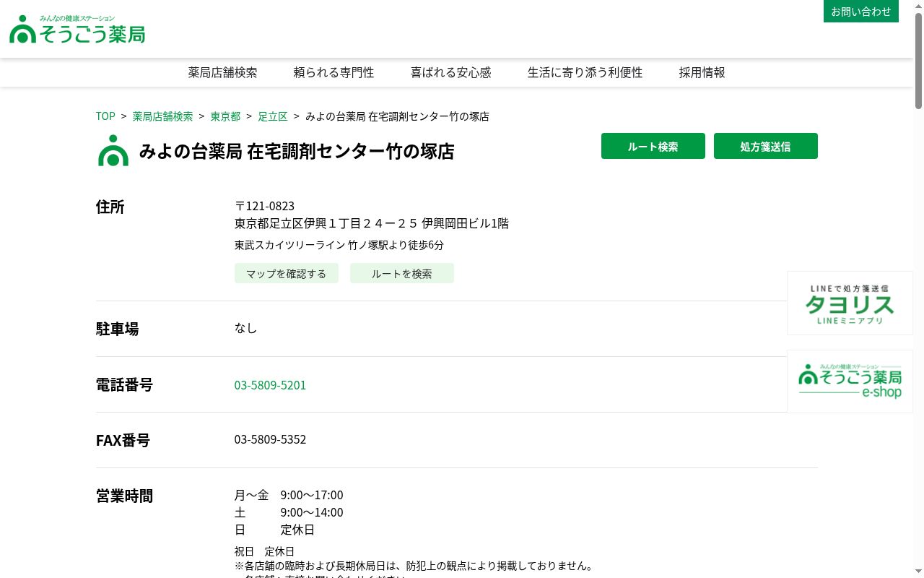Open the 足立区 breadcrumb link
Image resolution: width=924 pixels, height=578 pixels.
coord(273,116)
